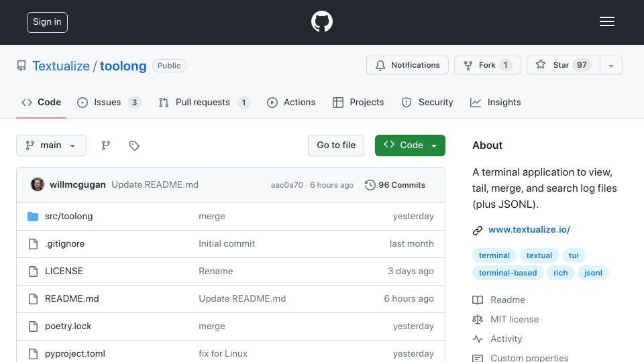
Task: Select the terminal-based topic tag
Action: pos(508,273)
